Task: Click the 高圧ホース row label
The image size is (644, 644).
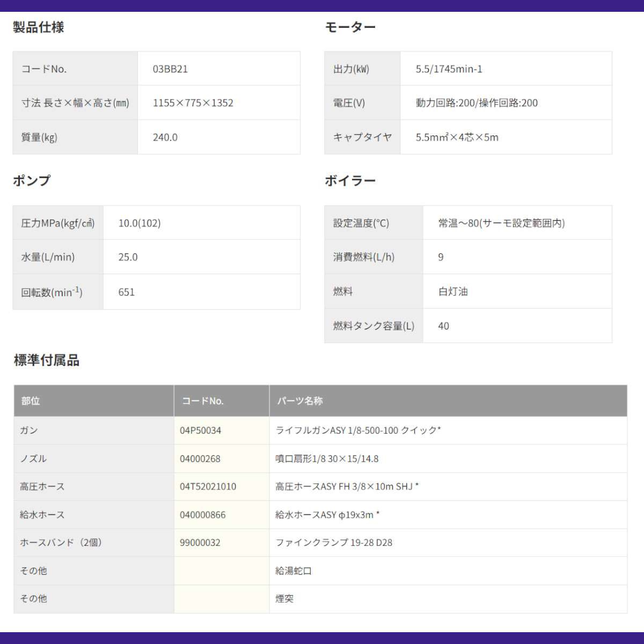Action: click(x=42, y=487)
